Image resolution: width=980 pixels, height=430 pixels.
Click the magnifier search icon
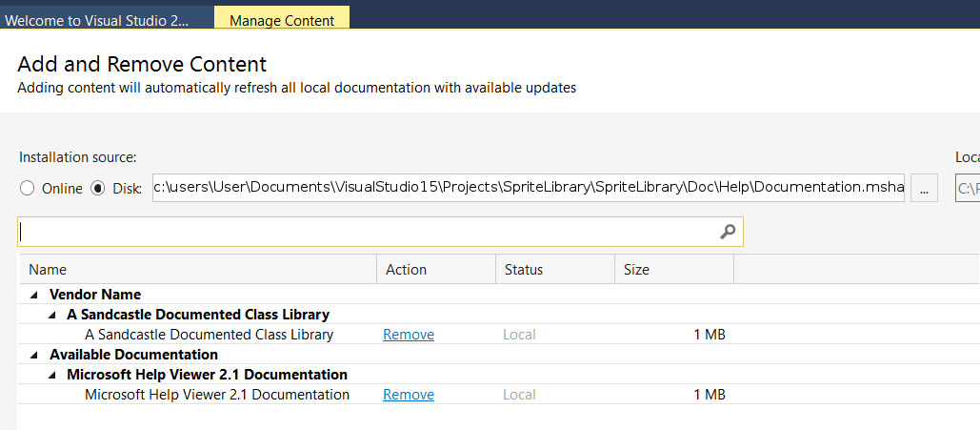click(x=728, y=233)
